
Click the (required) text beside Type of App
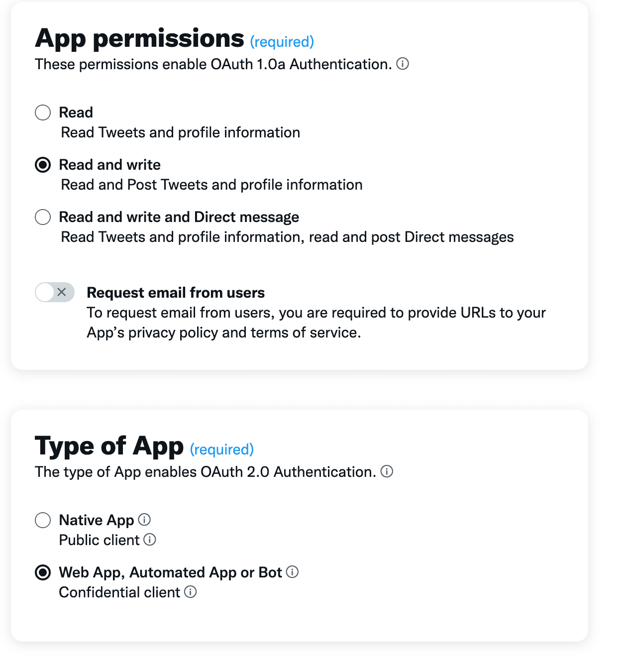pos(221,449)
